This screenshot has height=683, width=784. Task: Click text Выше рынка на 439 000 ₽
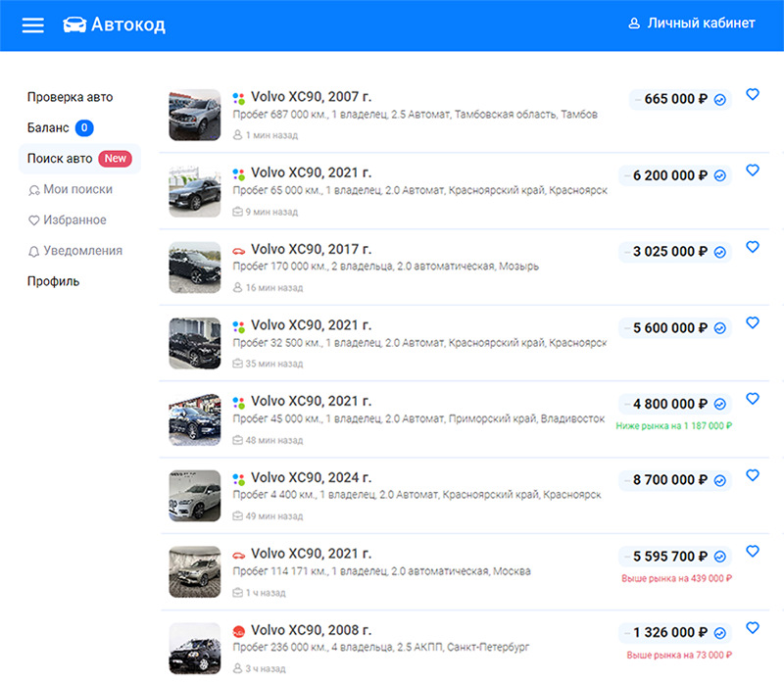(677, 578)
